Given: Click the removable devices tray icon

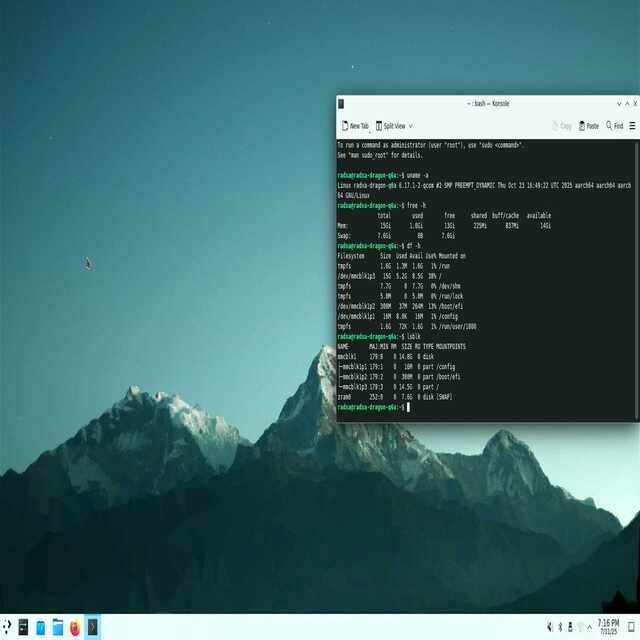Looking at the screenshot, I should pos(570,627).
